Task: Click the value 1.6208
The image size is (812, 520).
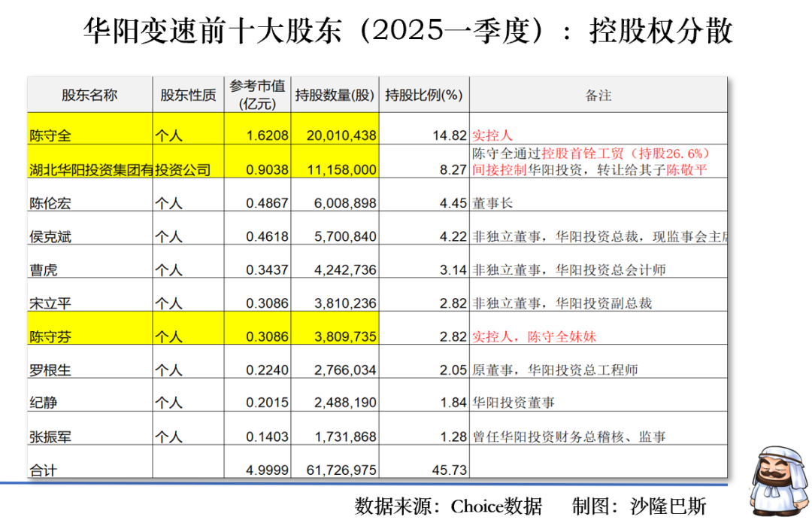Action: click(267, 136)
